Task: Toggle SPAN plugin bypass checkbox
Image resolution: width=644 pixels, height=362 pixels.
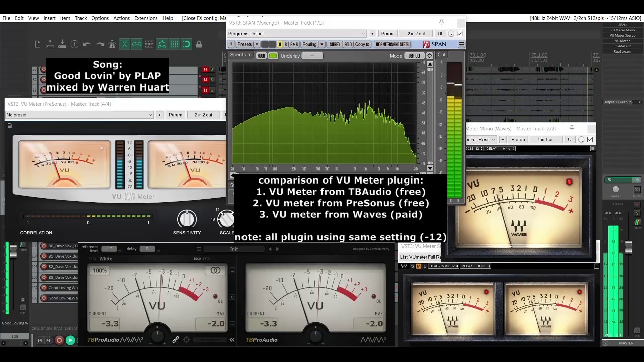Action: pyautogui.click(x=459, y=34)
